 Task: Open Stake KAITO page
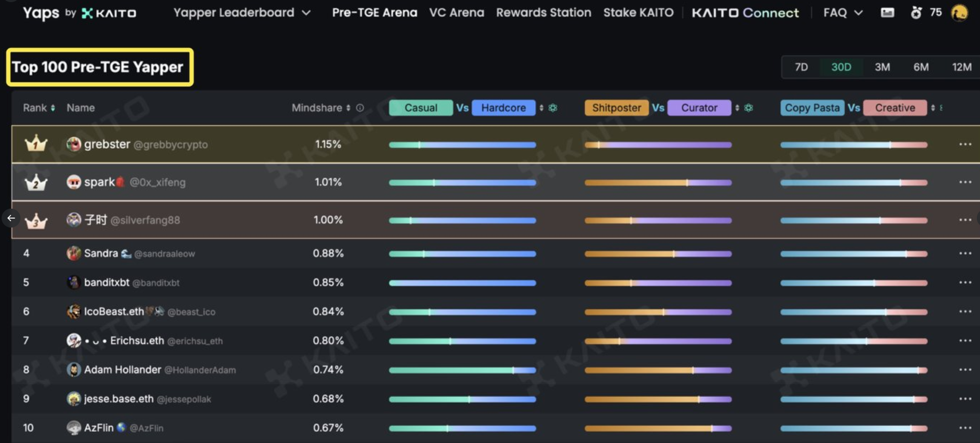pos(638,13)
